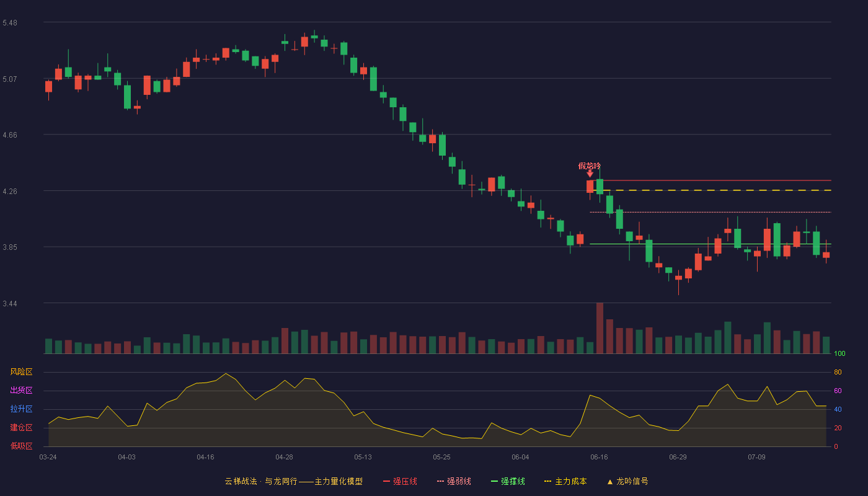Click the 3.85 price axis label
This screenshot has width=868, height=496.
point(10,247)
